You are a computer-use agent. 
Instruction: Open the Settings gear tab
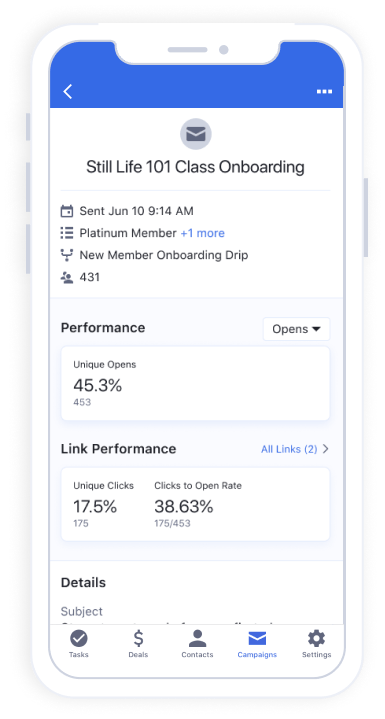(x=316, y=644)
